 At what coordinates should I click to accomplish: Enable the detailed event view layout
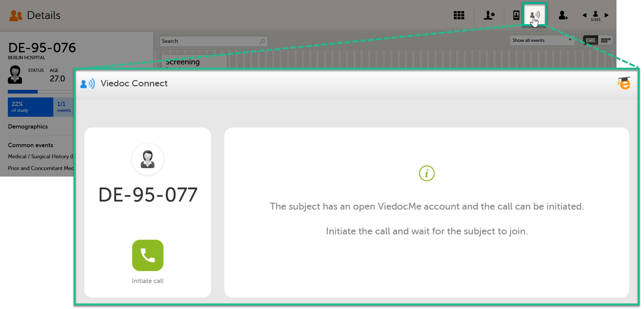590,40
